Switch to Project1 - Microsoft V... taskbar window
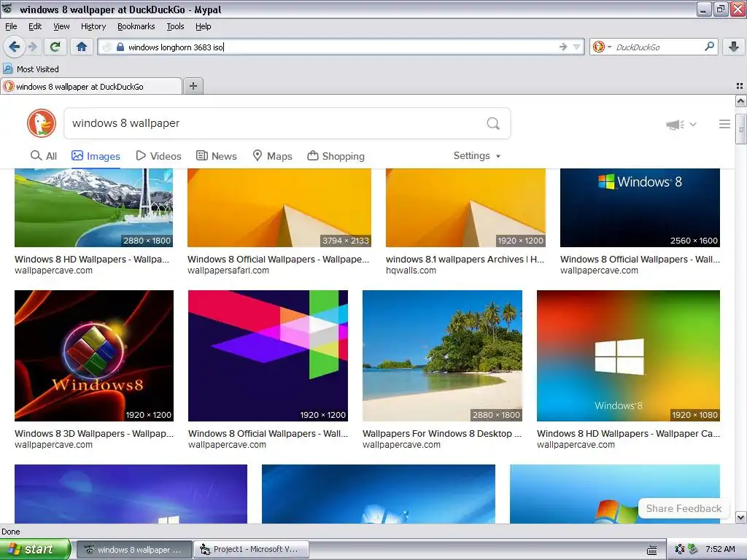 click(x=251, y=550)
